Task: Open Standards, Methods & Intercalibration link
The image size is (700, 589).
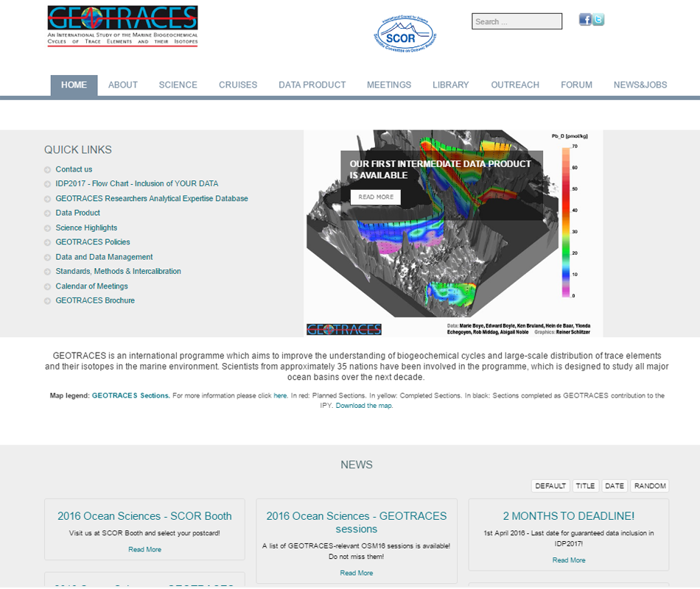Action: pyautogui.click(x=119, y=271)
